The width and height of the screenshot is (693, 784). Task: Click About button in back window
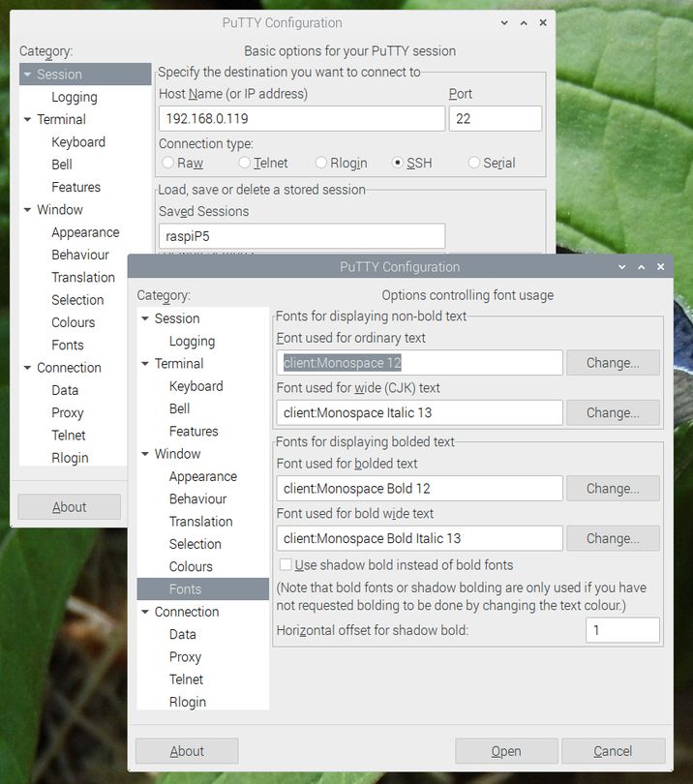[69, 507]
